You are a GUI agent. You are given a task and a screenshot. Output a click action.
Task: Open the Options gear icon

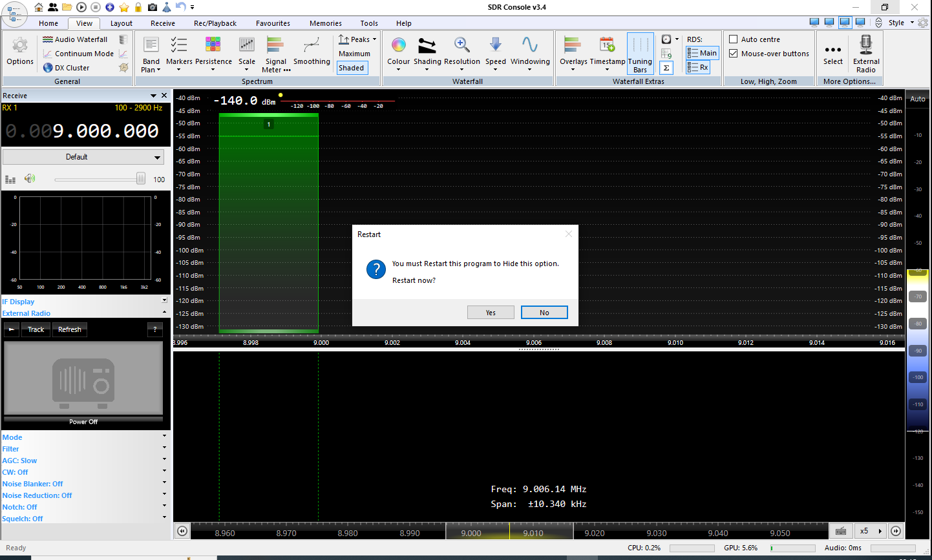point(20,47)
